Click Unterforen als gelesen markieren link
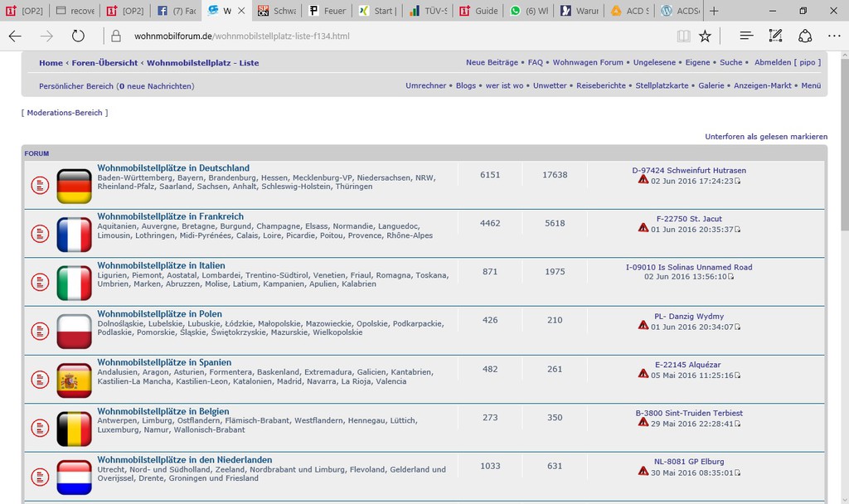This screenshot has width=849, height=504. [765, 137]
